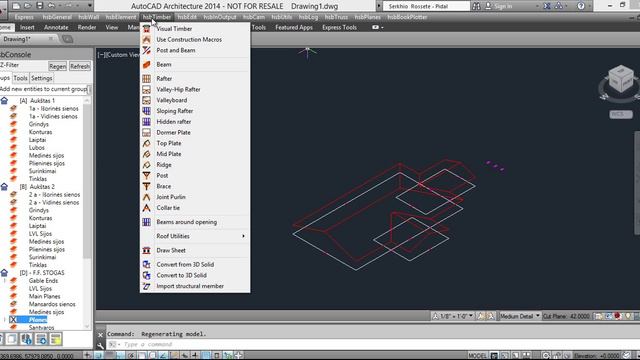The width and height of the screenshot is (640, 360).
Task: Select Aukštas 2 group node
Action: click(x=37, y=187)
